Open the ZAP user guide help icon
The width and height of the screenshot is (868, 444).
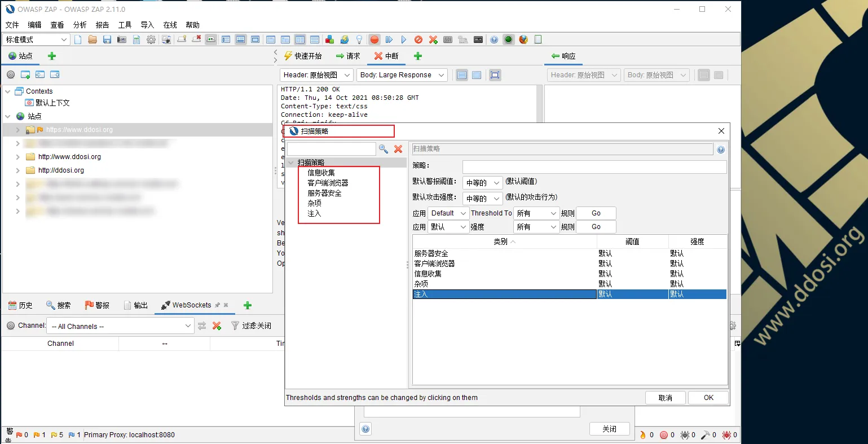(494, 39)
